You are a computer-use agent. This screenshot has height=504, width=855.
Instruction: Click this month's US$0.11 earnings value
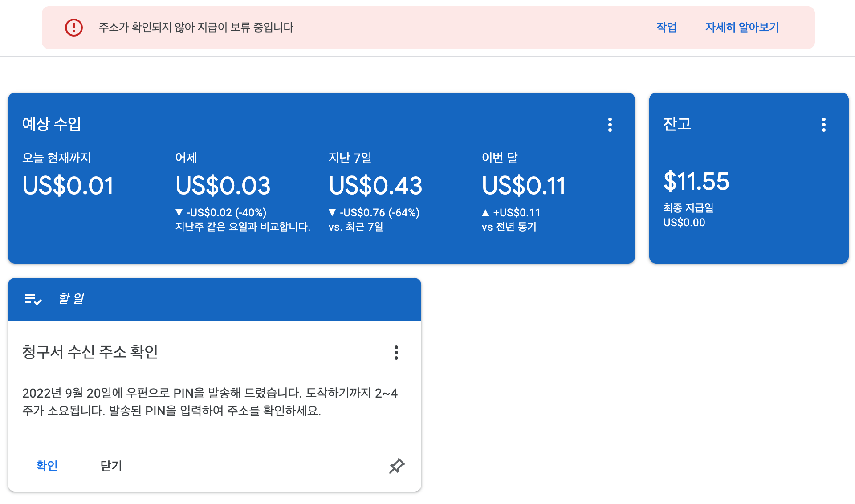tap(523, 186)
